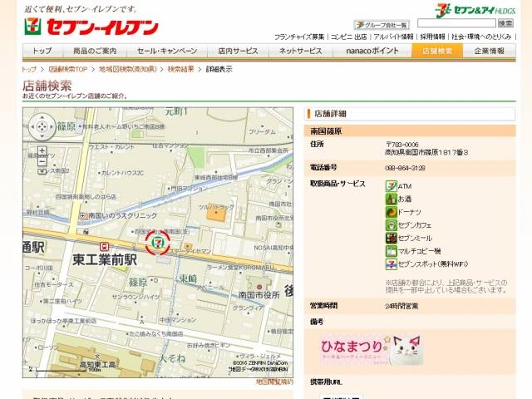The image size is (532, 399).
Task: Click the store name 南国篠原
Action: [x=326, y=131]
